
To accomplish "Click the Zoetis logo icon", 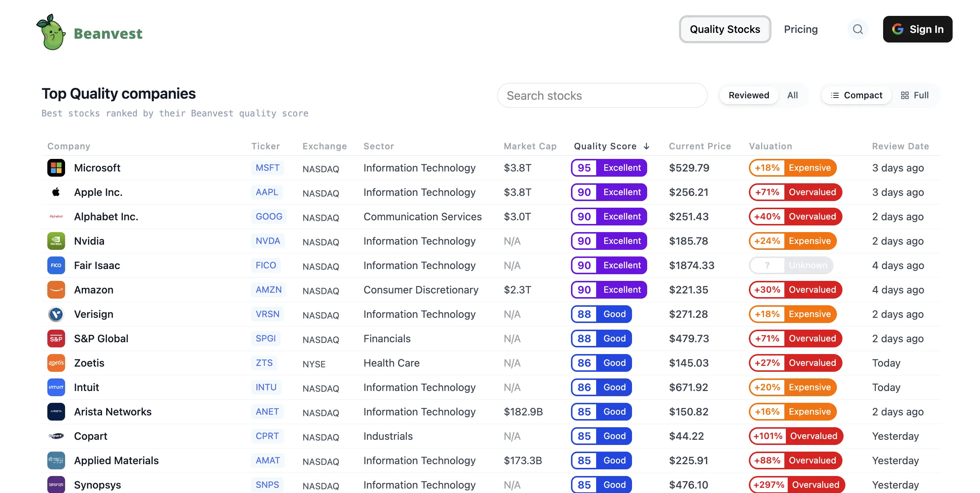I will pyautogui.click(x=56, y=363).
